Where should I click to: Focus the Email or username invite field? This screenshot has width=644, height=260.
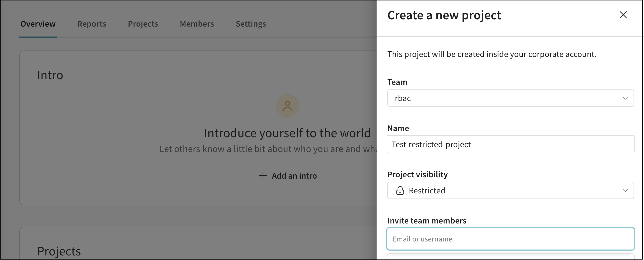pyautogui.click(x=510, y=239)
